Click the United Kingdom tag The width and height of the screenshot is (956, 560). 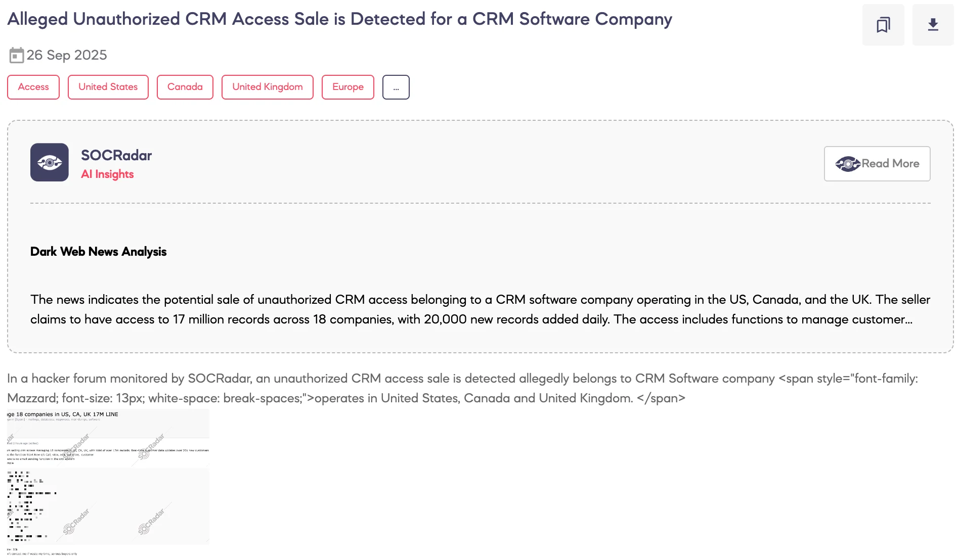268,86
